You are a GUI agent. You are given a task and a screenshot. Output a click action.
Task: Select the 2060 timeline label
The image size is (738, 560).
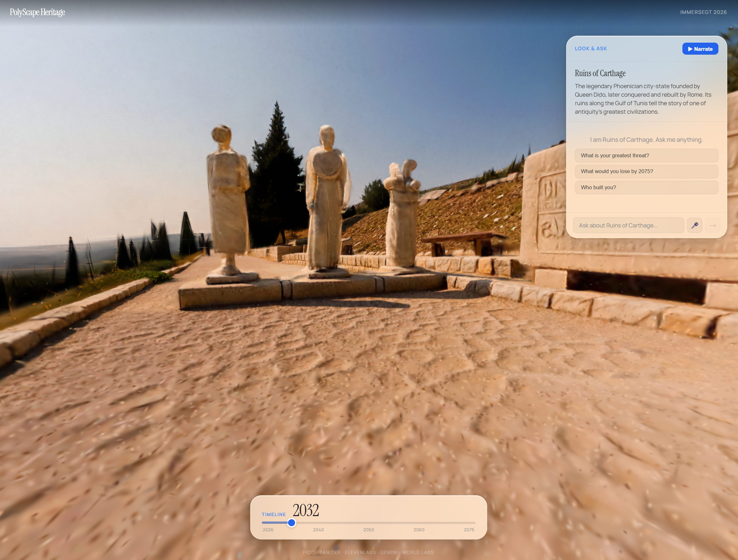tap(419, 530)
